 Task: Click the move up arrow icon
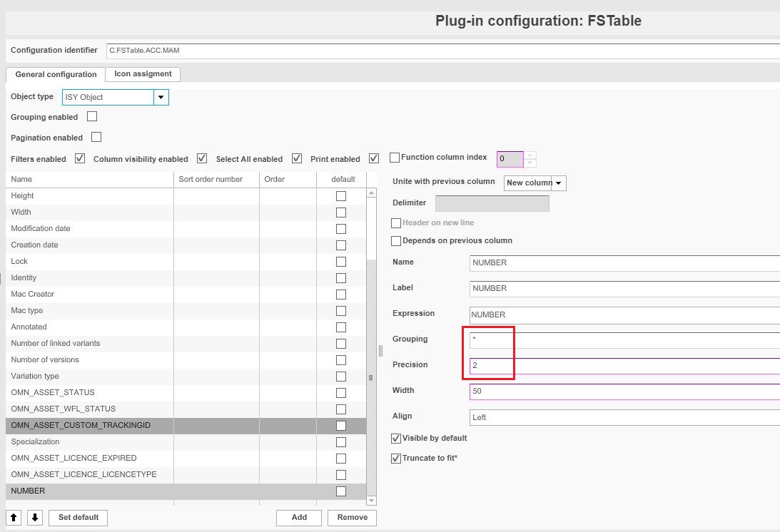pyautogui.click(x=14, y=517)
